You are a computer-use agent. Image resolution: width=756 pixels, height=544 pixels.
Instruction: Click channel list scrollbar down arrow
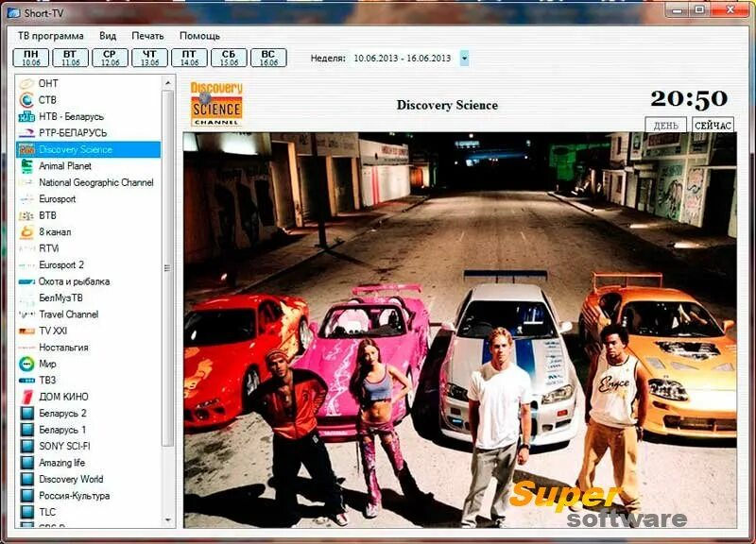click(168, 520)
